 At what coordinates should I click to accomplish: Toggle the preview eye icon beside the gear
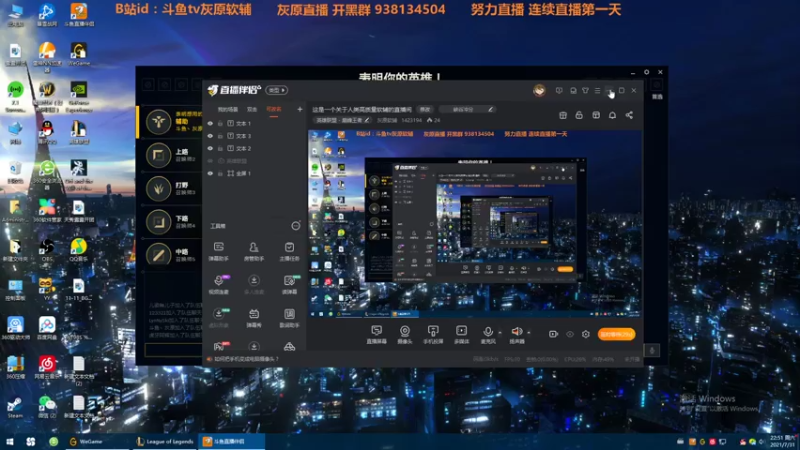pyautogui.click(x=570, y=334)
